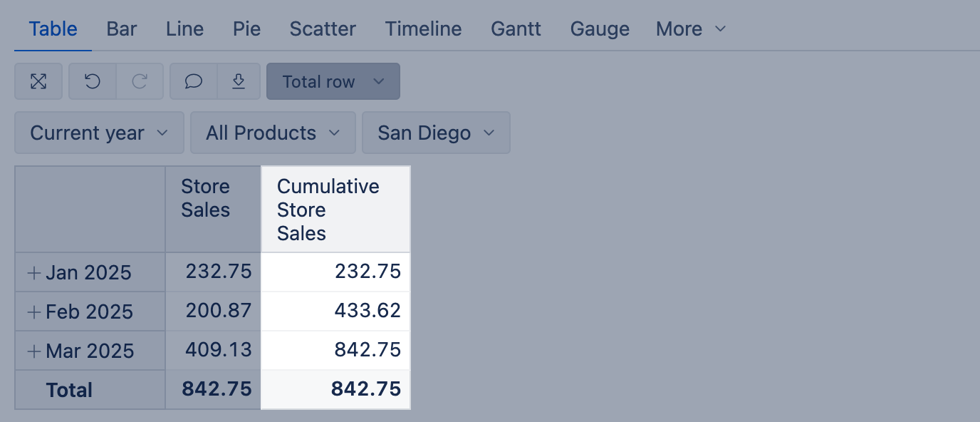
Task: Click the fullscreen expand icon
Action: pyautogui.click(x=38, y=81)
